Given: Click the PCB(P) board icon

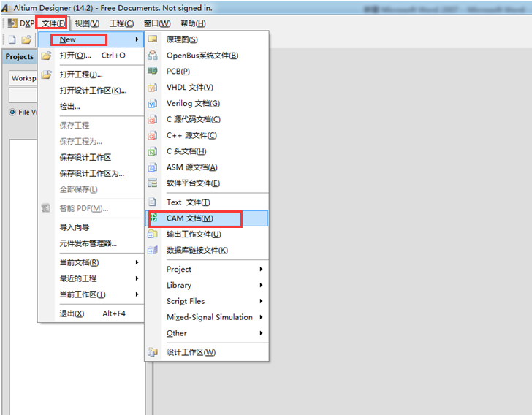Looking at the screenshot, I should tap(153, 71).
